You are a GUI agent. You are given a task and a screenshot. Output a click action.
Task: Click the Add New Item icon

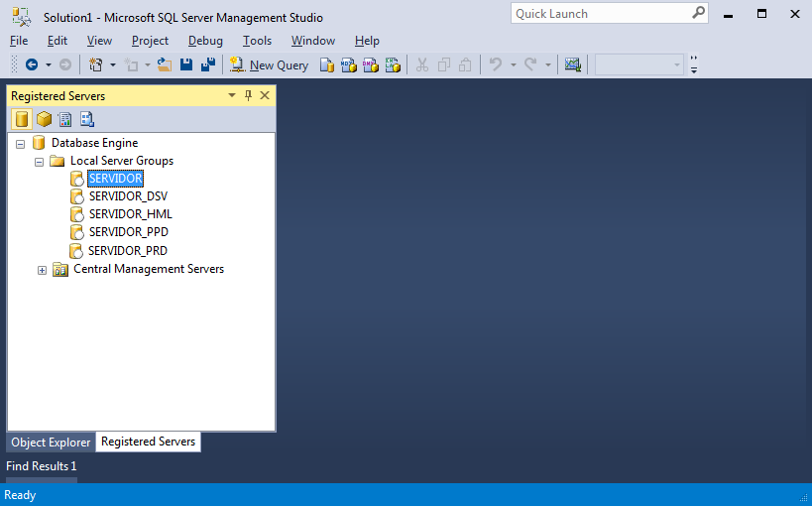pyautogui.click(x=131, y=64)
